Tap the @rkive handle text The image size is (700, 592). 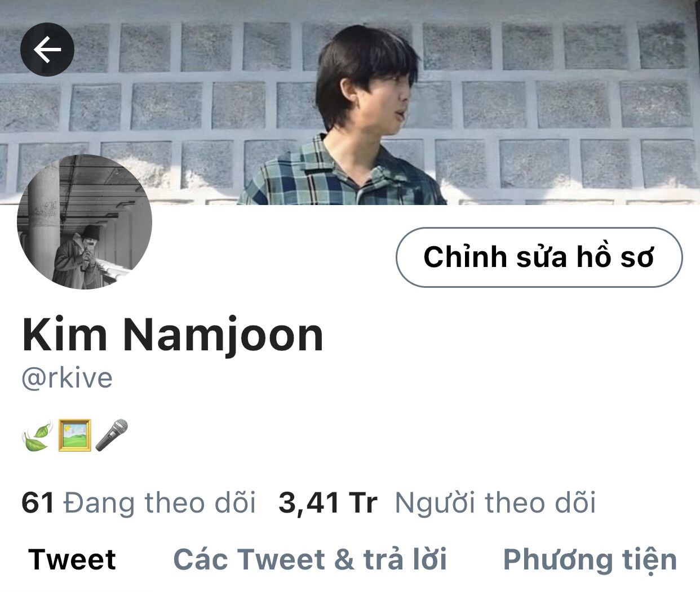point(67,379)
